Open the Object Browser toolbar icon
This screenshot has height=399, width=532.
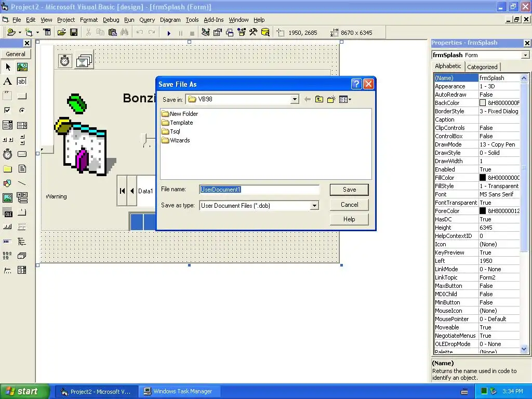(x=242, y=32)
